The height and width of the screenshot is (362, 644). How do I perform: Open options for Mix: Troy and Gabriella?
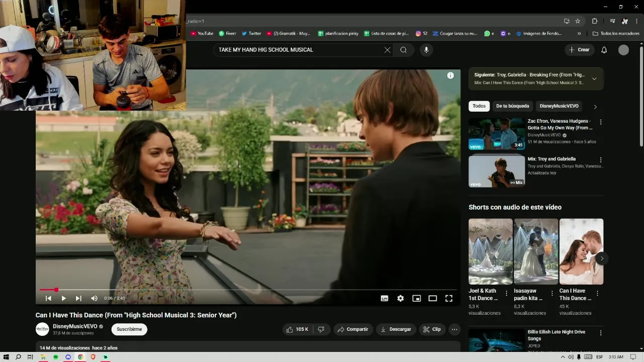[600, 160]
